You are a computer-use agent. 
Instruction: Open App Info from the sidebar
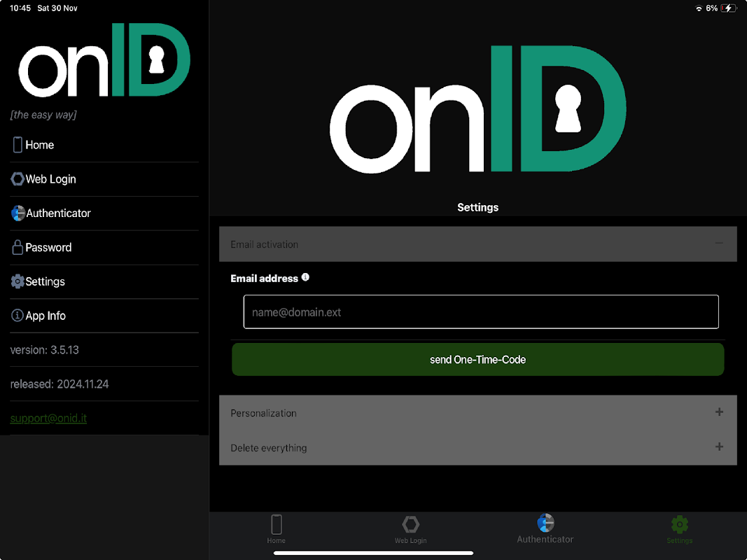point(104,316)
